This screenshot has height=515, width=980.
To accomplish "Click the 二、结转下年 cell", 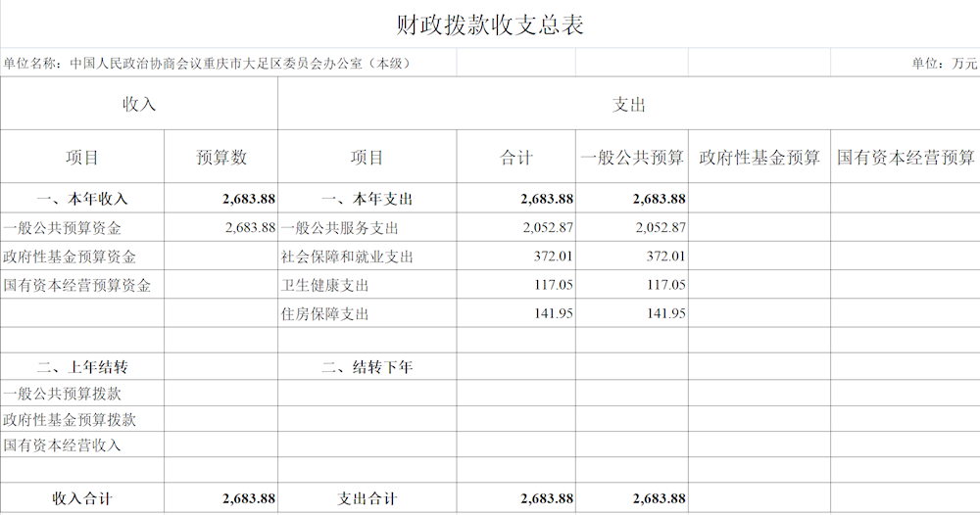I will (367, 368).
